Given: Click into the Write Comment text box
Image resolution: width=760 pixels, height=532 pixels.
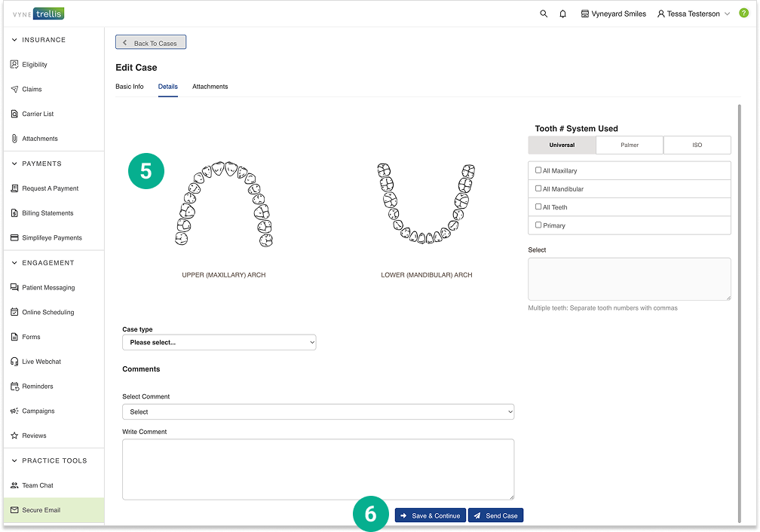Looking at the screenshot, I should pos(317,469).
